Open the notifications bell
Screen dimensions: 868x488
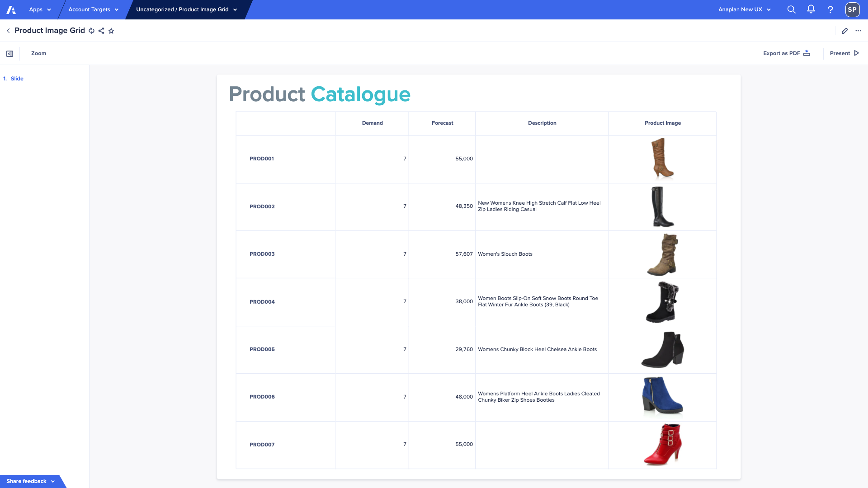click(x=811, y=9)
